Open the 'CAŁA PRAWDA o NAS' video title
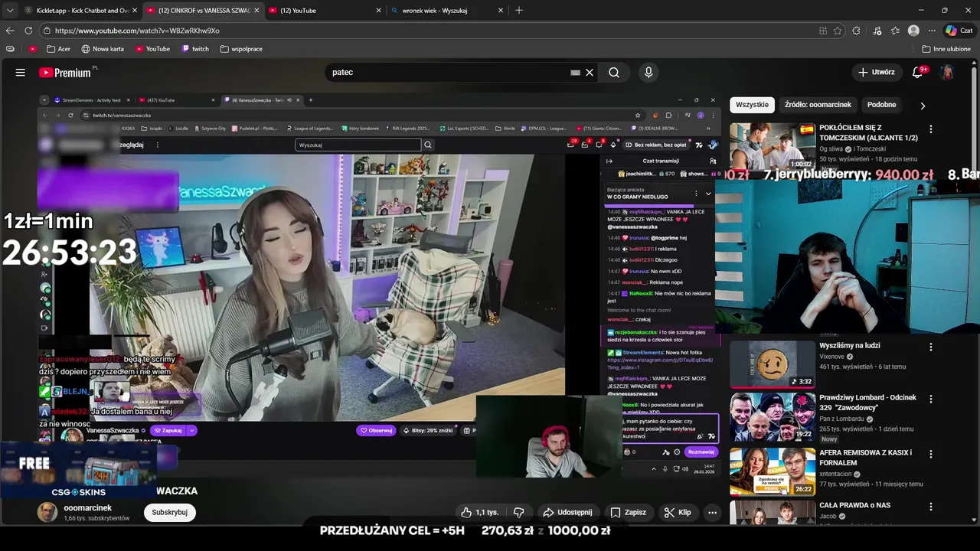Screen dimensions: 980x551 [x=854, y=505]
